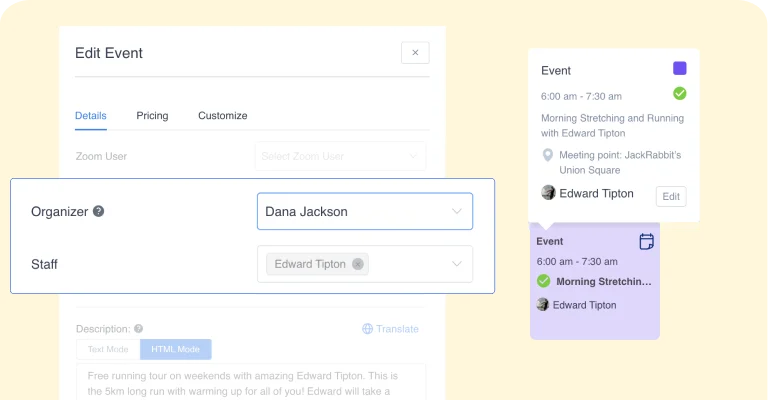Switch Description to Text Mode
Image resolution: width=768 pixels, height=400 pixels.
(x=108, y=350)
